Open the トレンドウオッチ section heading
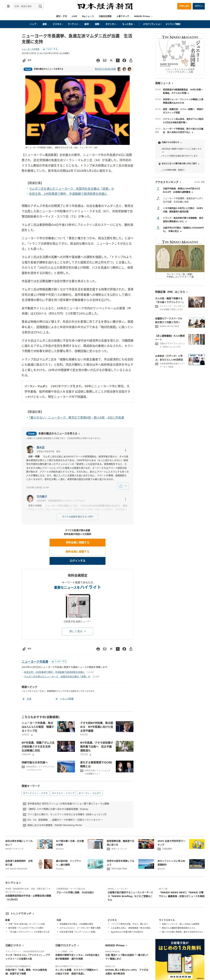The width and height of the screenshot is (210, 980). pos(22,913)
